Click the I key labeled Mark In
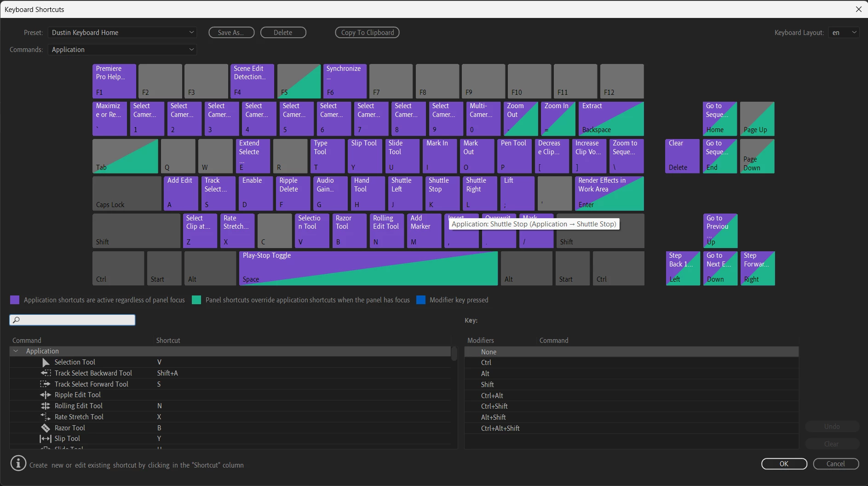Screen dimensions: 868x486 point(440,156)
